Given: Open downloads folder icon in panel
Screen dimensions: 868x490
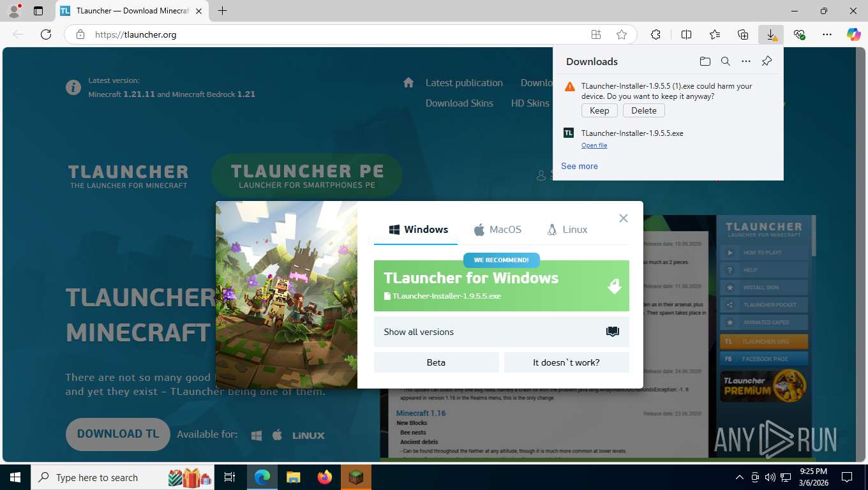Looking at the screenshot, I should tap(705, 61).
